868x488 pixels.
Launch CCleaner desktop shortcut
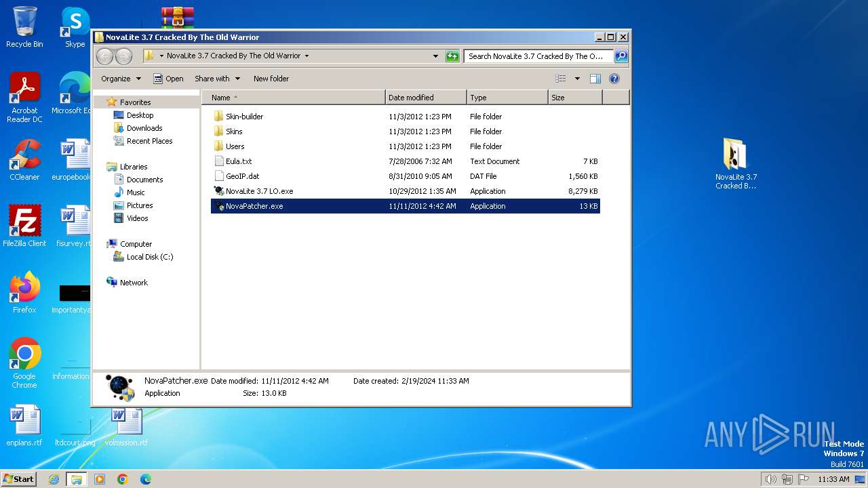tap(24, 160)
